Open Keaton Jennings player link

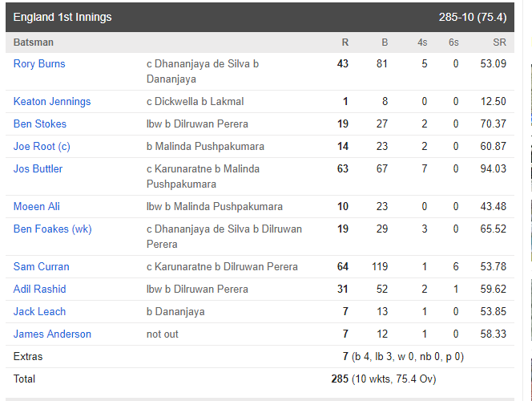pos(52,102)
